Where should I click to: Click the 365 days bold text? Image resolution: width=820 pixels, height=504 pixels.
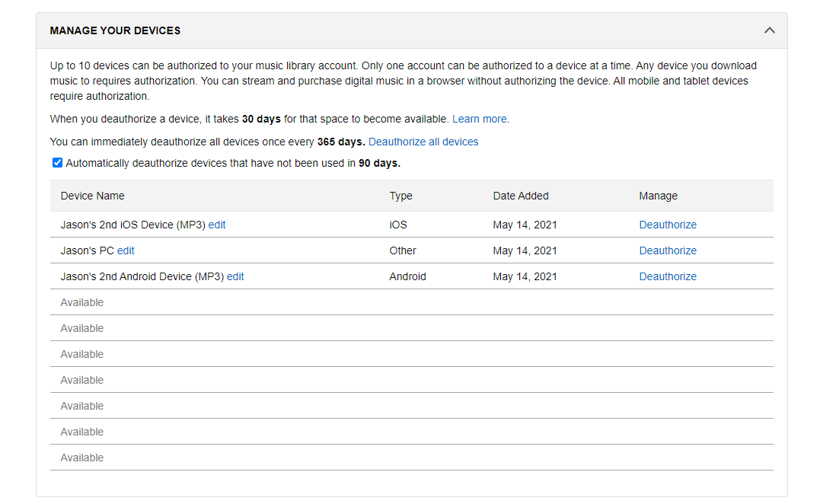pyautogui.click(x=341, y=142)
